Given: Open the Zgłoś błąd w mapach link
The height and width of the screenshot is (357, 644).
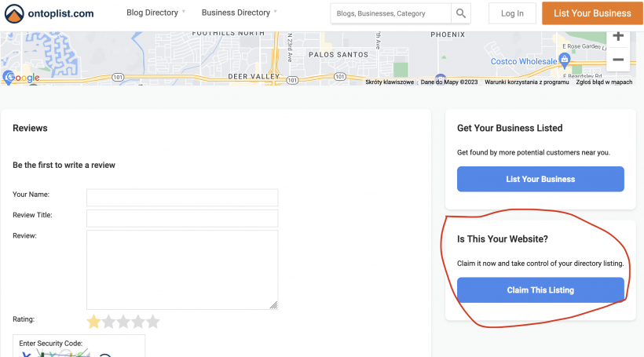Looking at the screenshot, I should (x=604, y=82).
